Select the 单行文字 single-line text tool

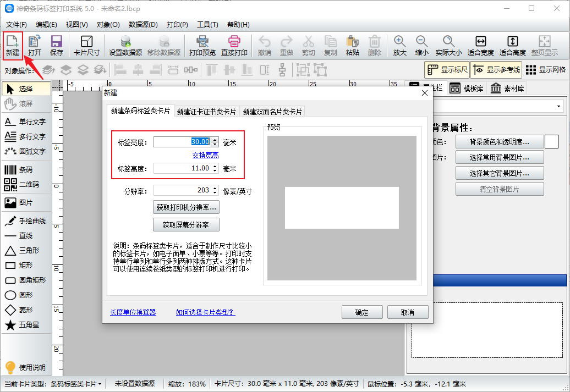click(26, 122)
